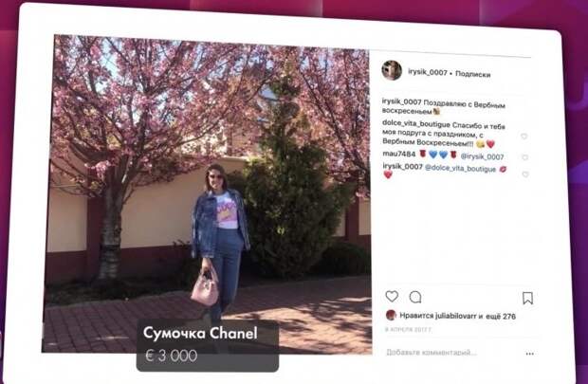
Task: Like the post with the heart icon
Action: coord(392,296)
